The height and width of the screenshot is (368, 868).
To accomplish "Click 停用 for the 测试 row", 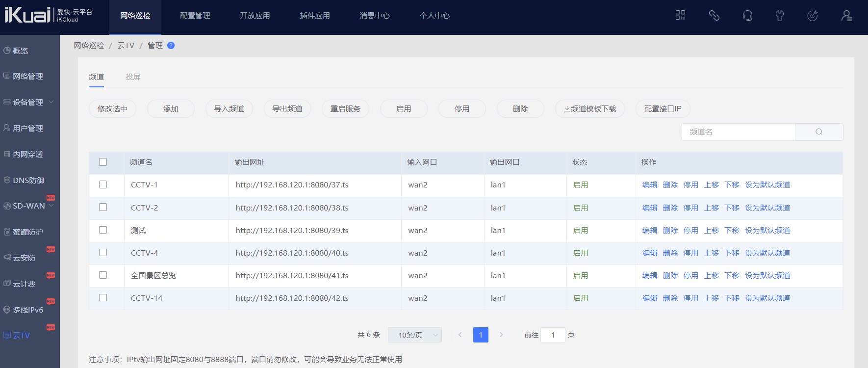I will tap(691, 230).
